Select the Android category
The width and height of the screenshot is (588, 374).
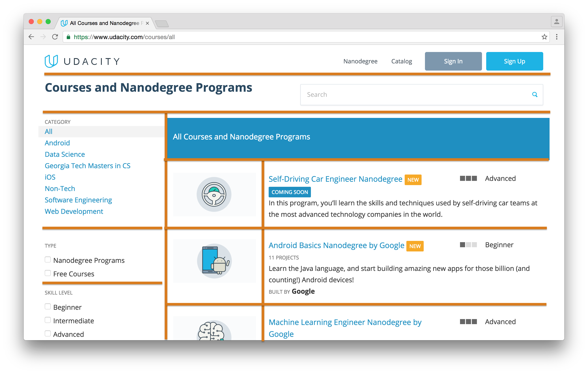click(x=57, y=143)
